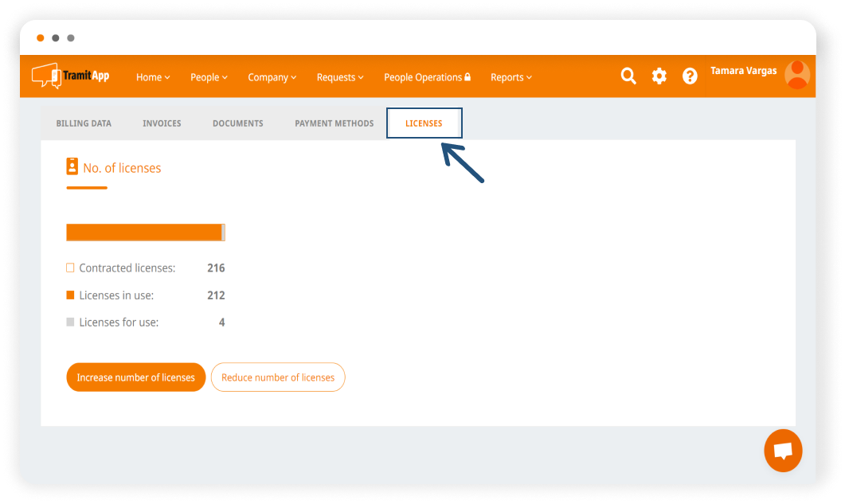Click the help question mark icon

pos(690,76)
